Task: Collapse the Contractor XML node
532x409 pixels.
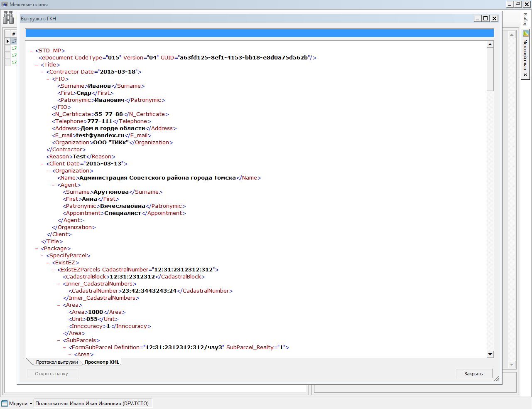Action: [42, 72]
